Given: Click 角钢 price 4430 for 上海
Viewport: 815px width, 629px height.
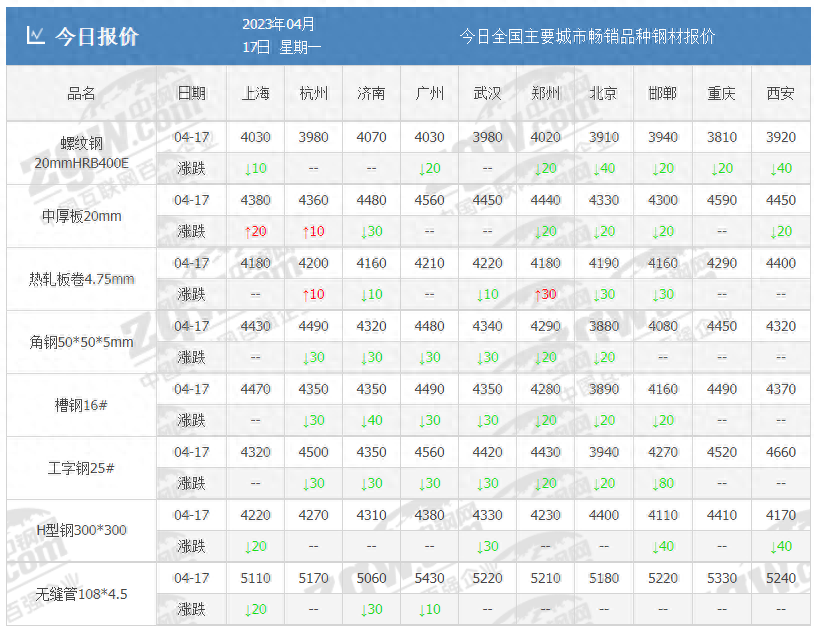Looking at the screenshot, I should [x=256, y=326].
